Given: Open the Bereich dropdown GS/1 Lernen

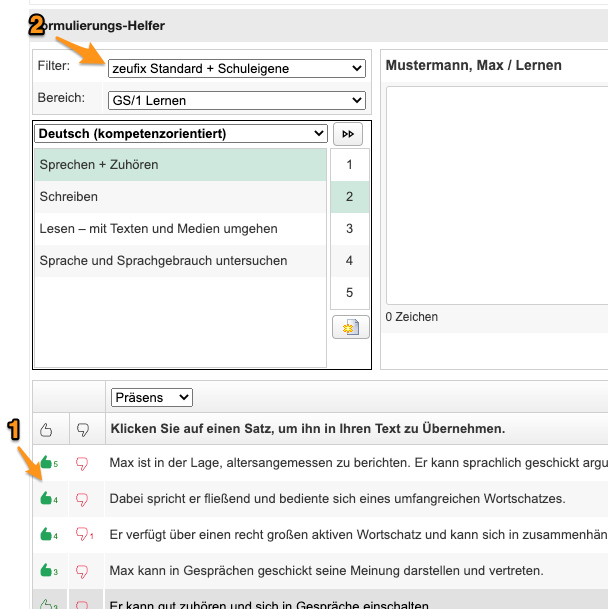Looking at the screenshot, I should 237,101.
